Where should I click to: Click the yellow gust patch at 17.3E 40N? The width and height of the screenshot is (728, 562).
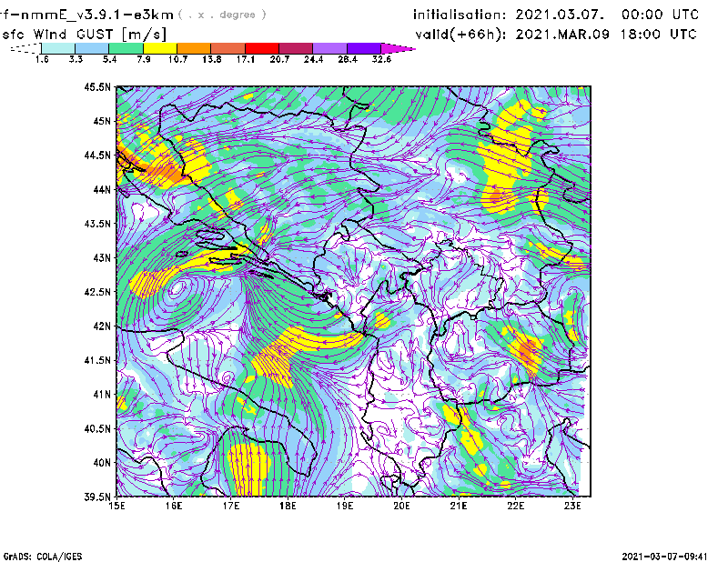click(248, 468)
